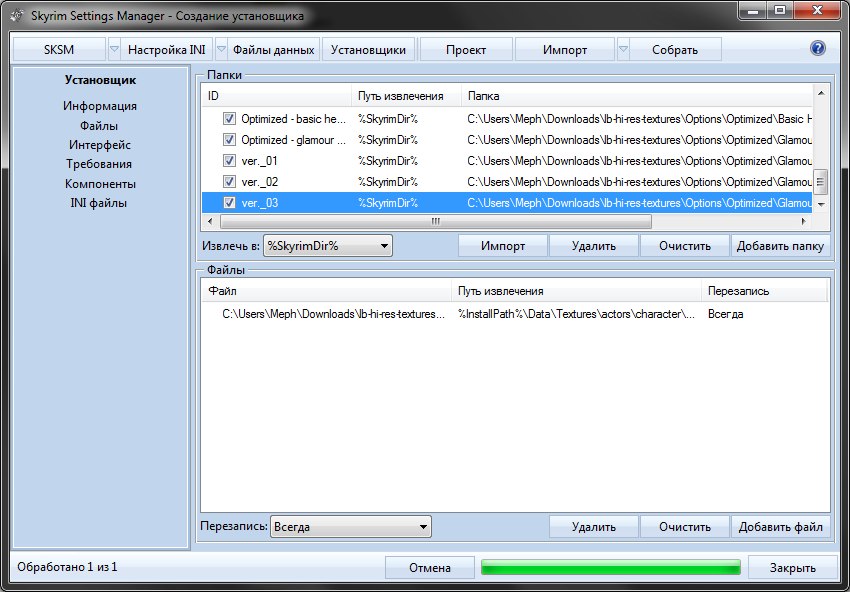
Task: Select the ver._01 folder row
Action: pyautogui.click(x=507, y=161)
